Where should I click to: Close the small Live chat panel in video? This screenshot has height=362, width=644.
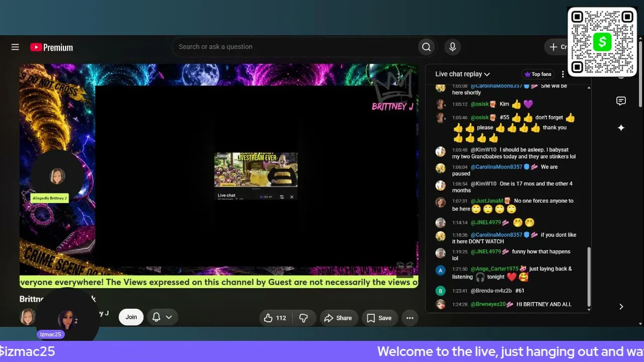[292, 197]
